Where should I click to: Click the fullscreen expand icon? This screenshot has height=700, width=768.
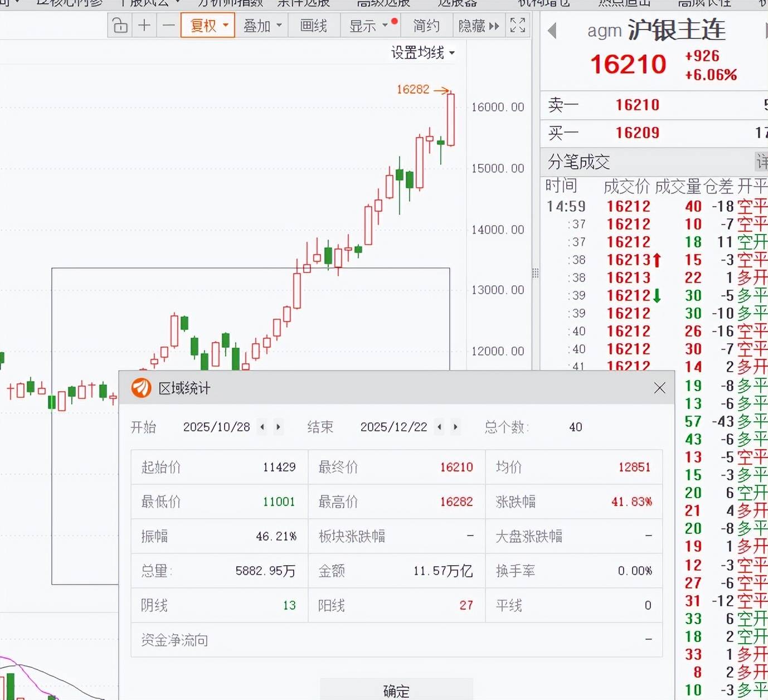pos(517,26)
